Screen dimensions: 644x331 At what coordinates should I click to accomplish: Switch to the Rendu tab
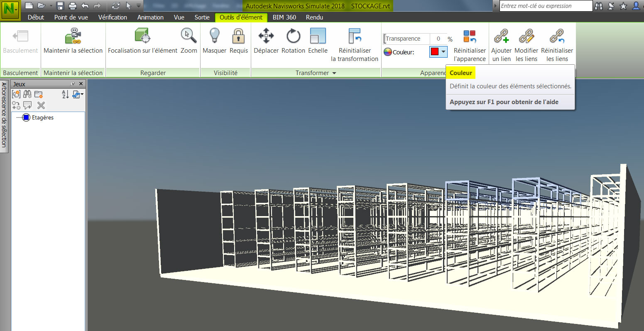(314, 17)
